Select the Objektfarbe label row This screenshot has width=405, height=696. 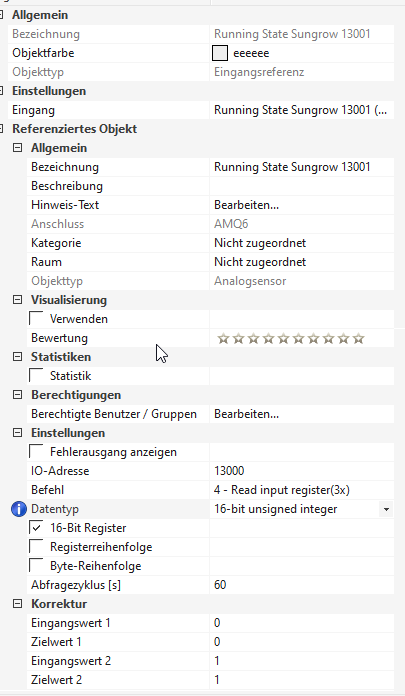tap(43, 53)
